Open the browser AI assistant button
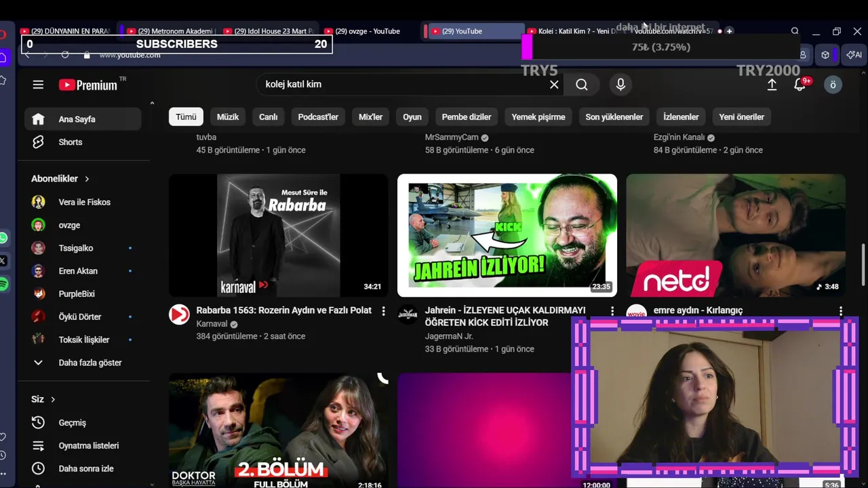 [854, 55]
